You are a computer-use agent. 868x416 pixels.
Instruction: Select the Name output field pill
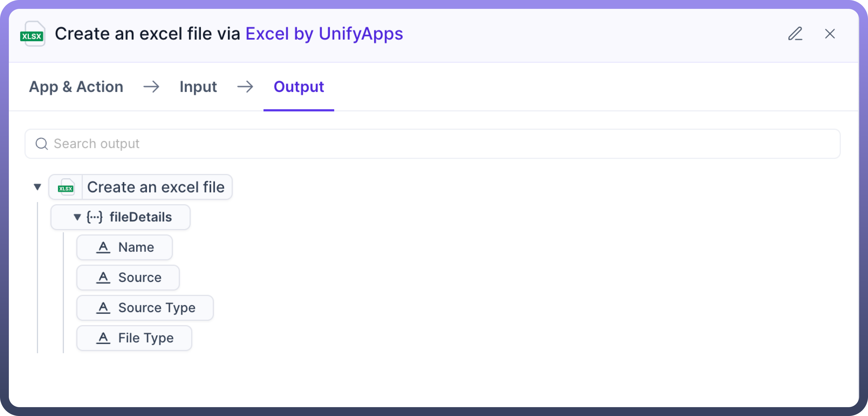coord(136,247)
